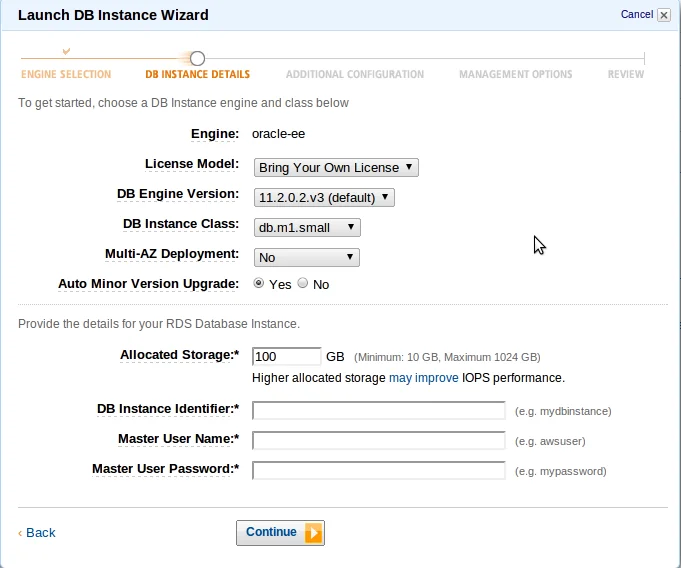This screenshot has height=568, width=681.
Task: Click the 'Master User Name:*' label
Action: [x=179, y=439]
